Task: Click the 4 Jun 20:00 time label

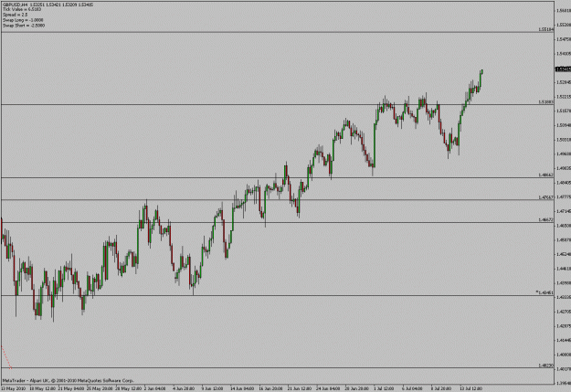Action: (x=184, y=388)
